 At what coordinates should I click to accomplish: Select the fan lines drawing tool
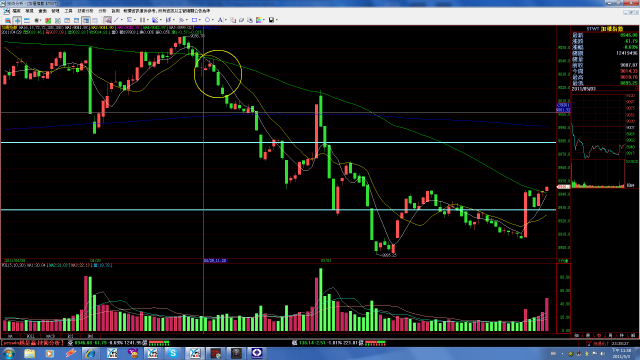[155, 20]
